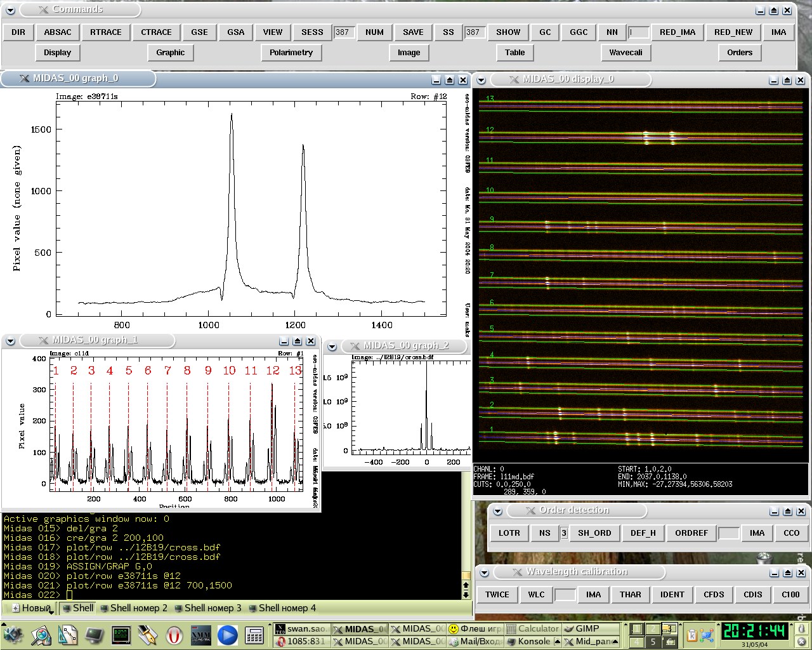Open the Orders menu in Commands
The image size is (812, 650).
point(740,53)
